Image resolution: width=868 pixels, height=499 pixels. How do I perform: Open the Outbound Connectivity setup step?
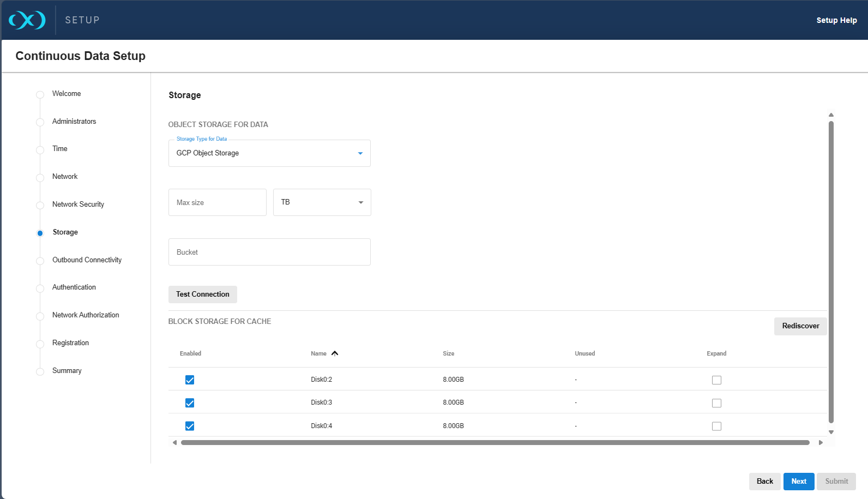pos(87,260)
